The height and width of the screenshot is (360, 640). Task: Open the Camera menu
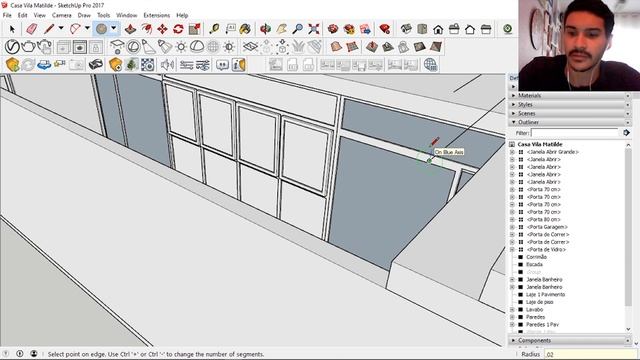[62, 15]
